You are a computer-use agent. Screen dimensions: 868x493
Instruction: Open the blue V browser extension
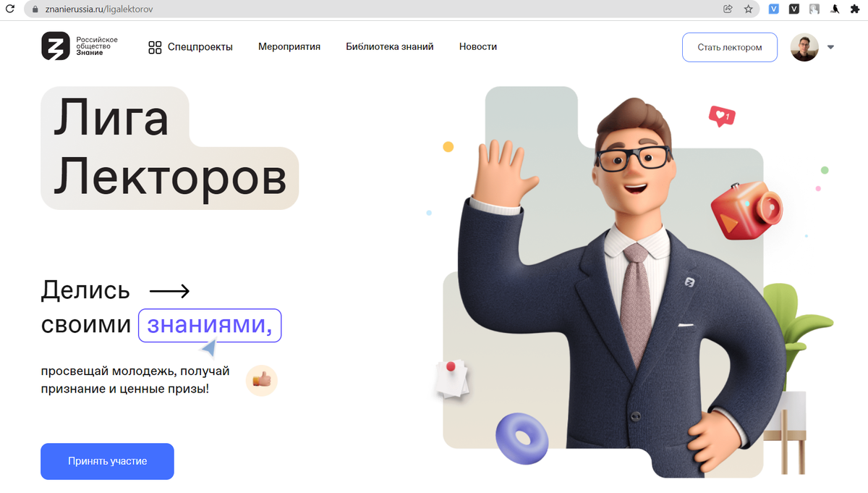point(773,9)
